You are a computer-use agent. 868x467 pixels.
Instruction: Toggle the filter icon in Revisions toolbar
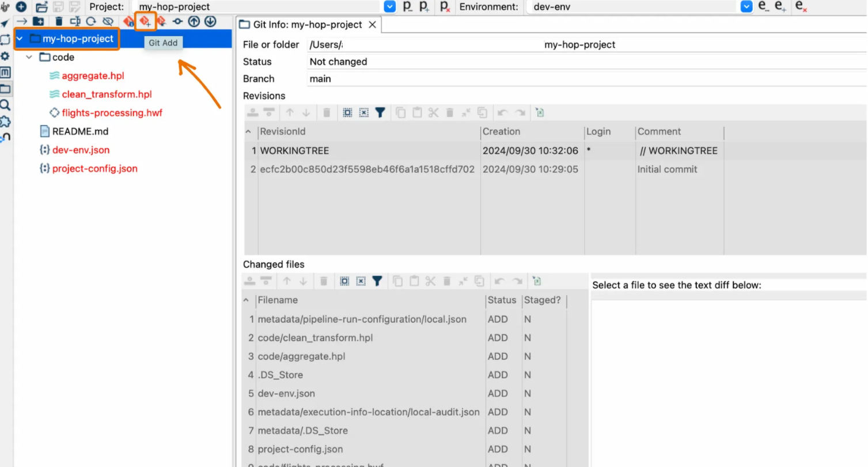(380, 113)
